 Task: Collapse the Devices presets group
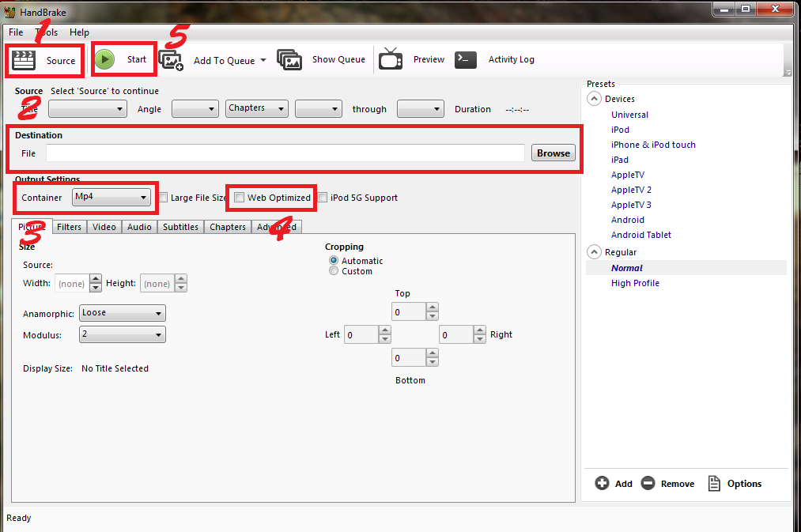(593, 98)
